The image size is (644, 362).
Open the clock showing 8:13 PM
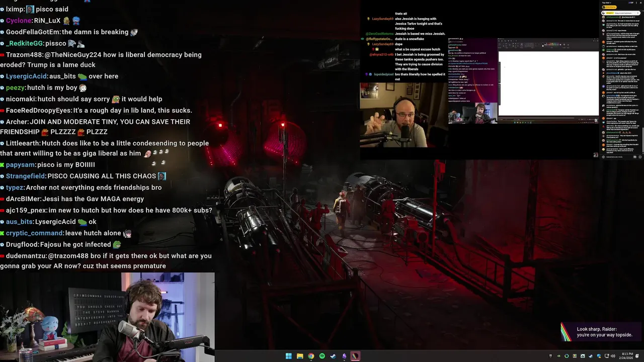point(627,356)
